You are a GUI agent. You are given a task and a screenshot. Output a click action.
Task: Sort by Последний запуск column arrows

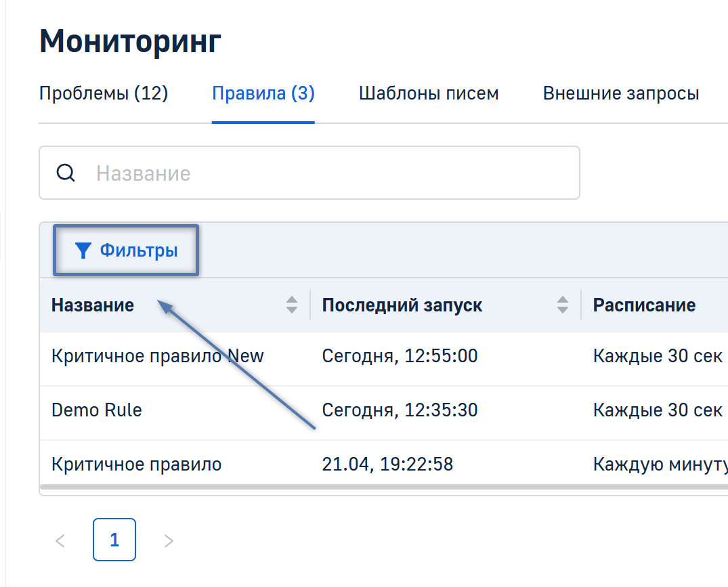point(562,305)
